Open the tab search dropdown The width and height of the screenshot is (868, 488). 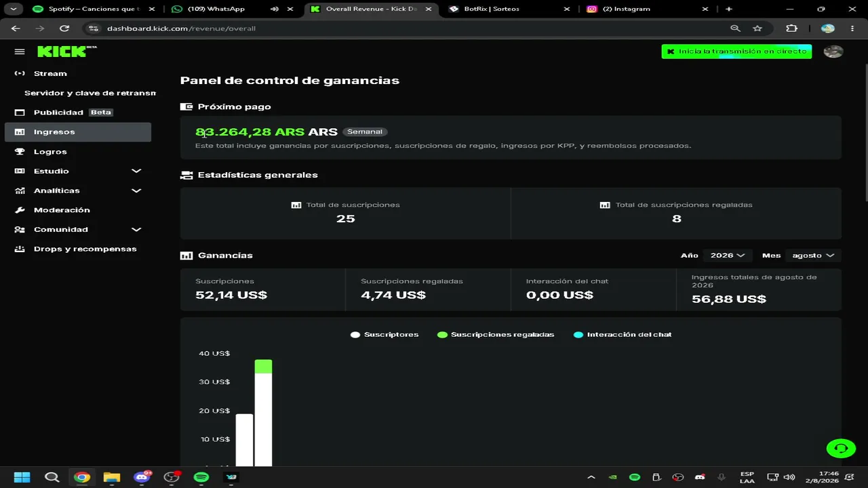pyautogui.click(x=13, y=9)
